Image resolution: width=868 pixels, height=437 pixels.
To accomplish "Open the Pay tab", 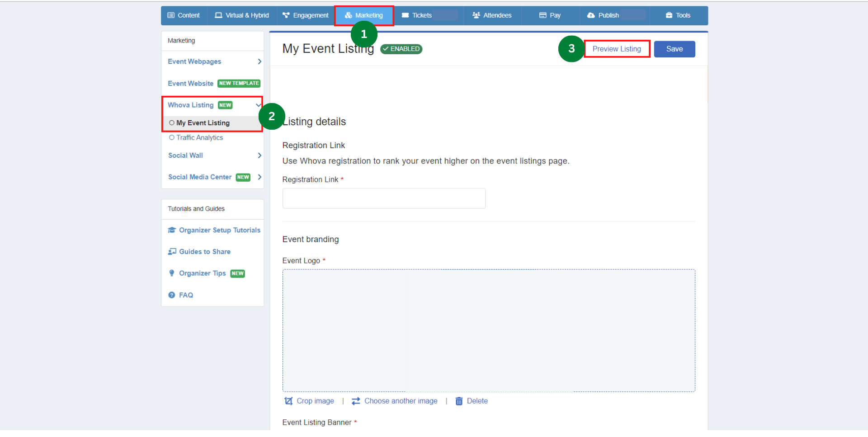I will (550, 15).
